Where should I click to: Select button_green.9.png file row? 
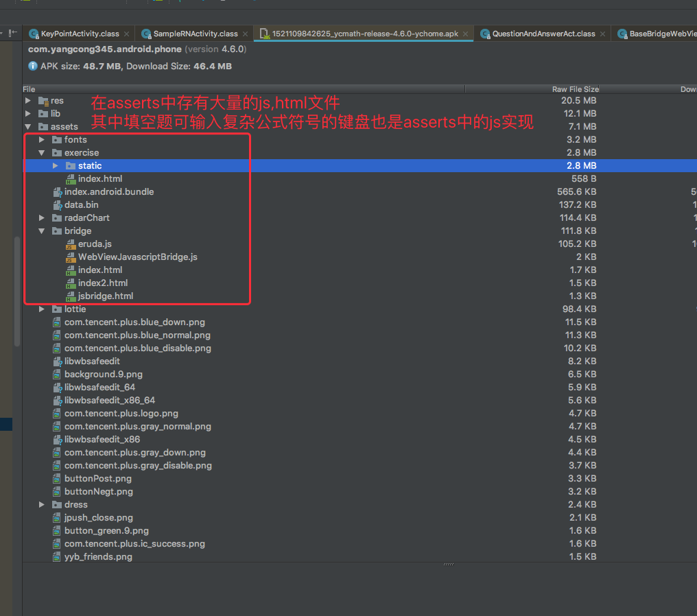tap(359, 531)
